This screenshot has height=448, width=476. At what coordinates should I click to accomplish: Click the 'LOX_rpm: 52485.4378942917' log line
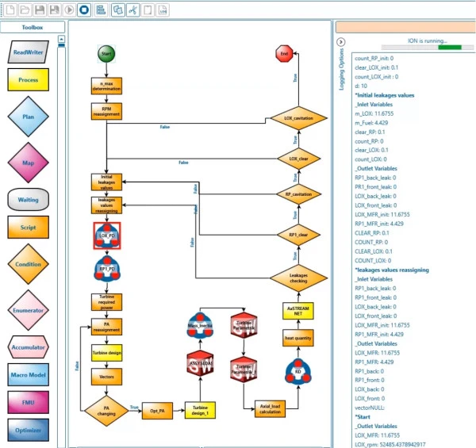(390, 444)
